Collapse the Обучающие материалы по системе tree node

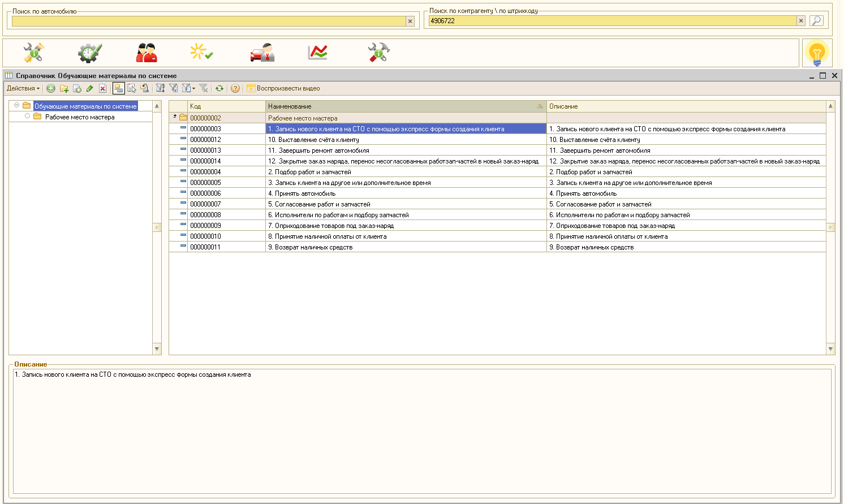tap(17, 106)
